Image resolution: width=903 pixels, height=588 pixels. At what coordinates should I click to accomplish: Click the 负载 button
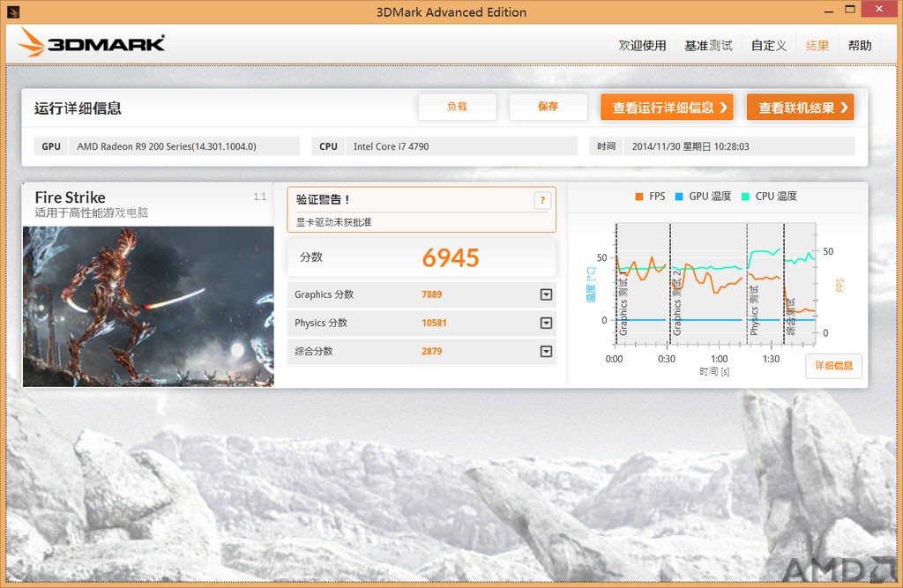coord(458,107)
